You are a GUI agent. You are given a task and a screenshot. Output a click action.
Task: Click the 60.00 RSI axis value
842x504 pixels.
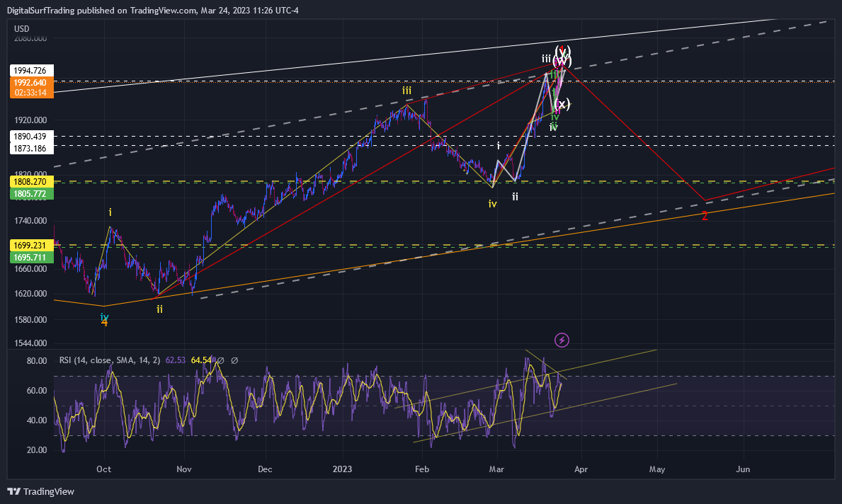pos(37,390)
